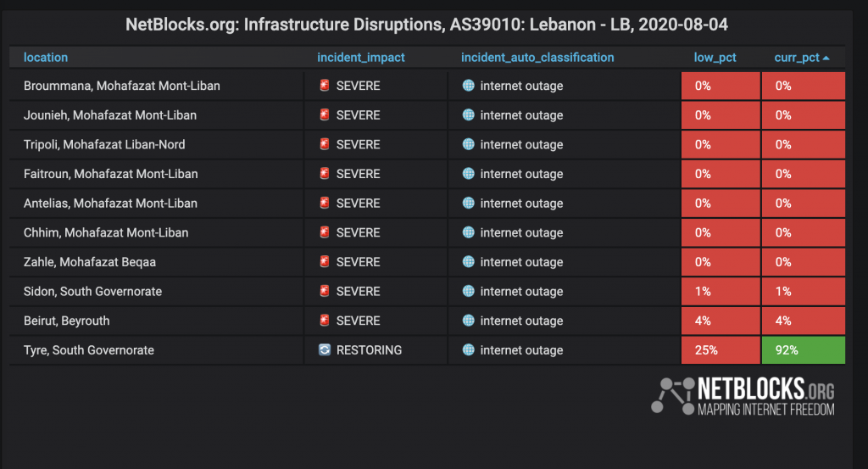
Task: Toggle sort arrow on curr_pct column
Action: pos(826,58)
